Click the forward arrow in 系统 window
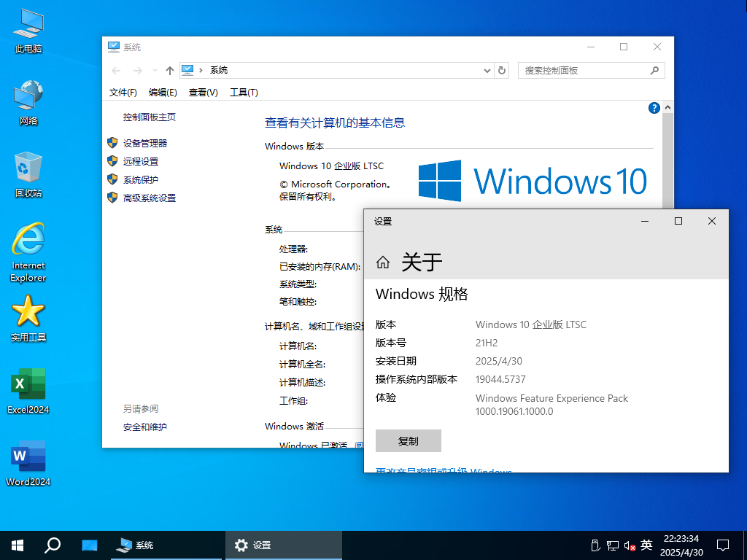The height and width of the screenshot is (560, 747). tap(138, 71)
